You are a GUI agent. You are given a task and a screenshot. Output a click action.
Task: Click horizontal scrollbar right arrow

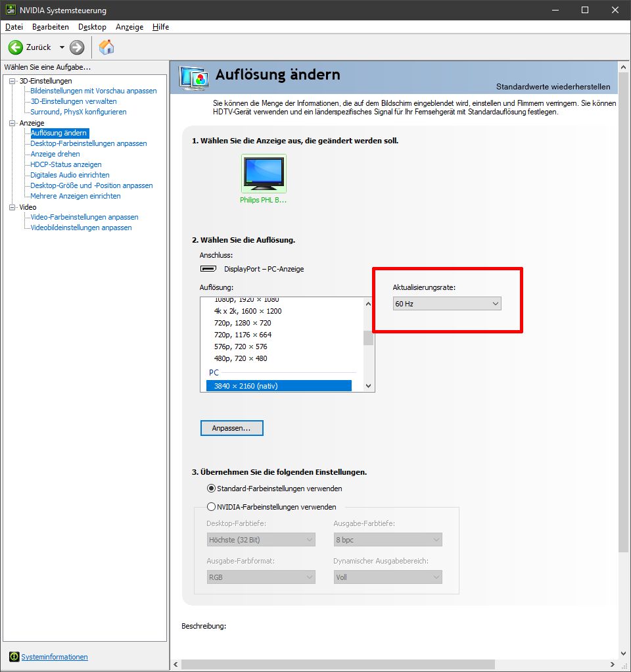pyautogui.click(x=612, y=665)
